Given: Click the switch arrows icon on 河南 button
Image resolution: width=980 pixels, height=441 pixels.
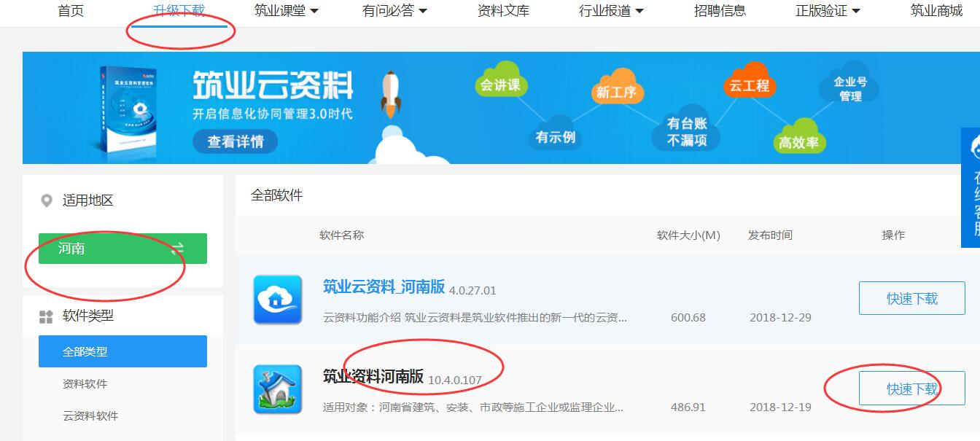Looking at the screenshot, I should tap(177, 249).
